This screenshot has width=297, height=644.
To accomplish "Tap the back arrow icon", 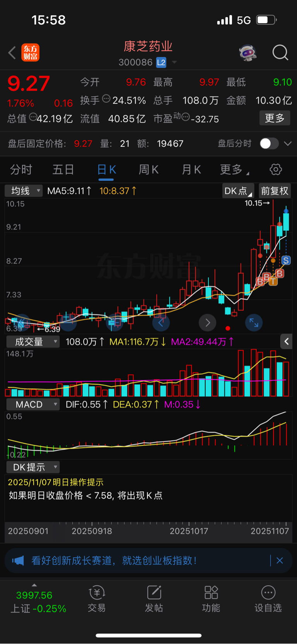I will [x=12, y=53].
